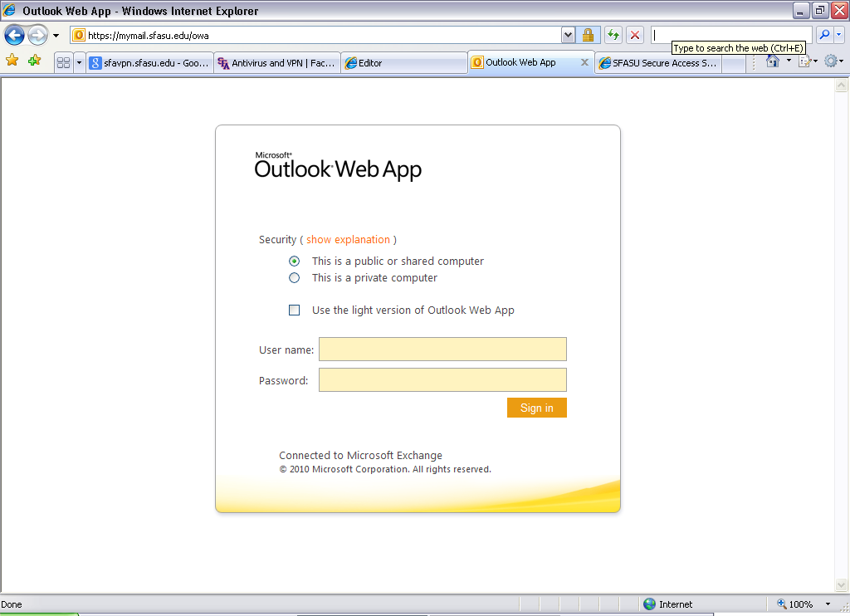Click the Google icon on sfavpn tab
Image resolution: width=850 pixels, height=616 pixels.
[95, 63]
